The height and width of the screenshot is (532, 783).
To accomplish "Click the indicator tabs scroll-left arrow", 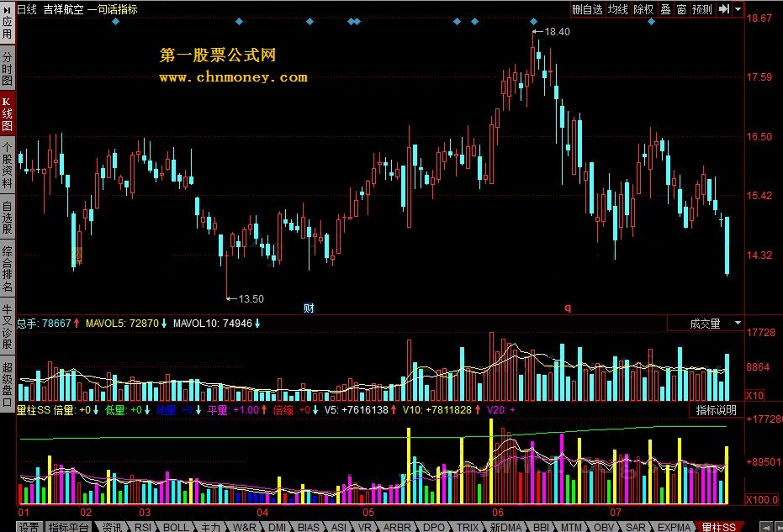I will point(766,527).
